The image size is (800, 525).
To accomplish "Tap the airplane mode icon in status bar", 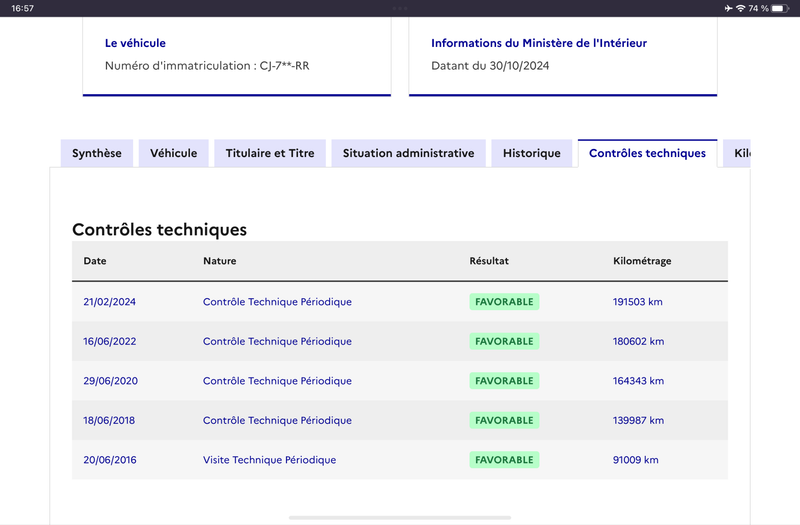I will click(x=728, y=8).
